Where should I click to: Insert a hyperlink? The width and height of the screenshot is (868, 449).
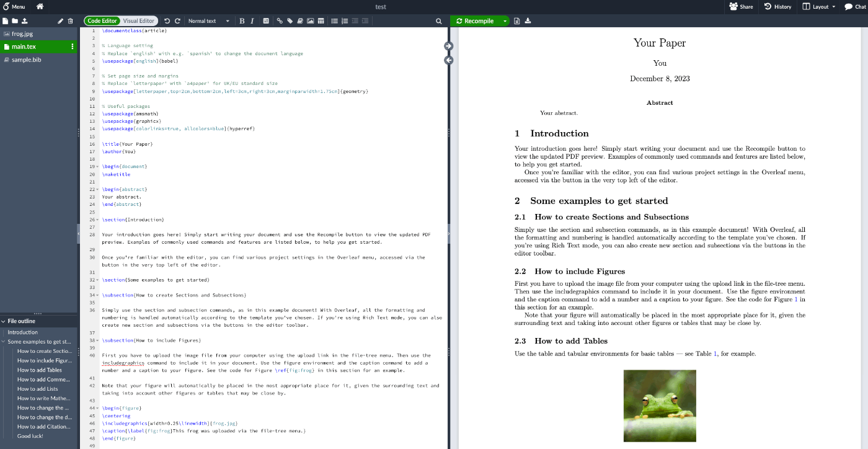(280, 21)
